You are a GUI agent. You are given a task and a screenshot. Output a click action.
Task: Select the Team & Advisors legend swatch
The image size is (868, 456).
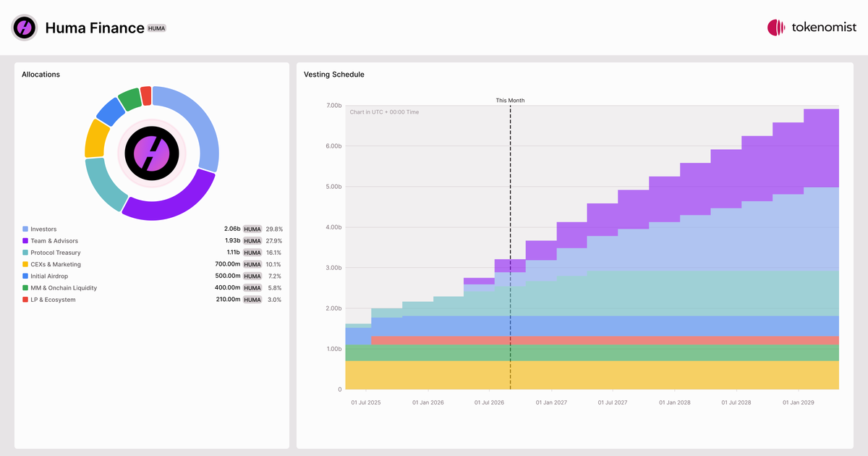point(25,241)
